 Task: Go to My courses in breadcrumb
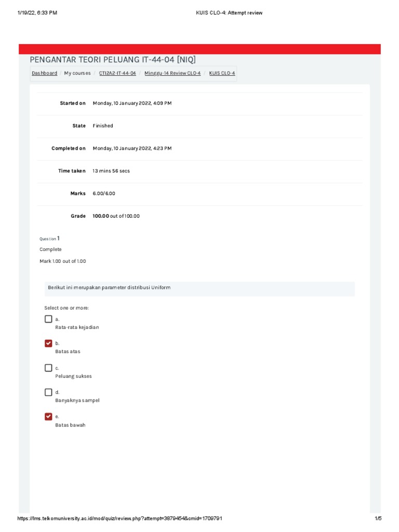(x=77, y=73)
